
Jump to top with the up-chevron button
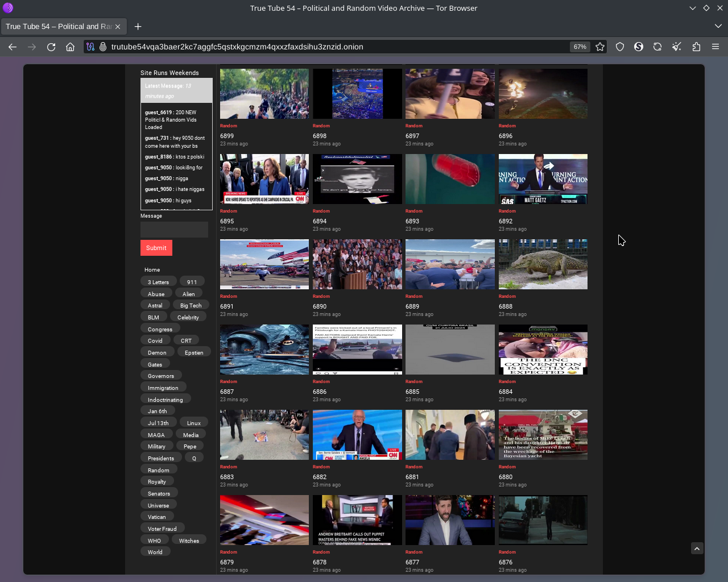pyautogui.click(x=697, y=548)
